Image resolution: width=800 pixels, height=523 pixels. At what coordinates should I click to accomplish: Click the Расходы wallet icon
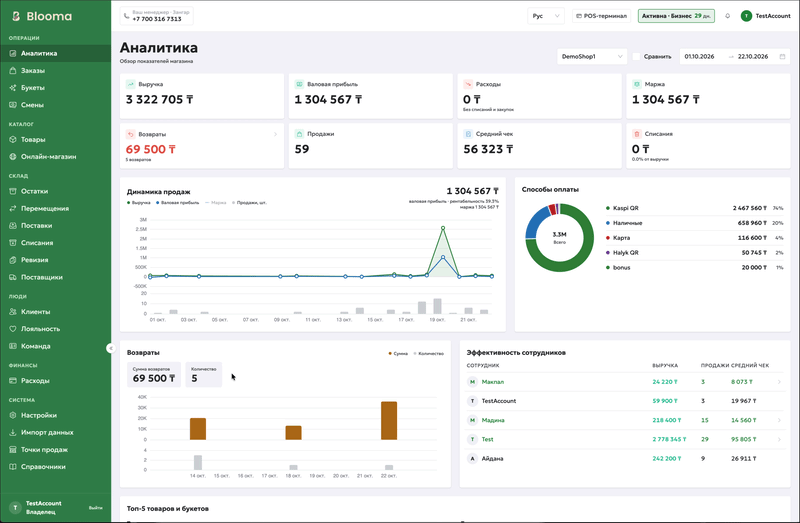point(13,381)
